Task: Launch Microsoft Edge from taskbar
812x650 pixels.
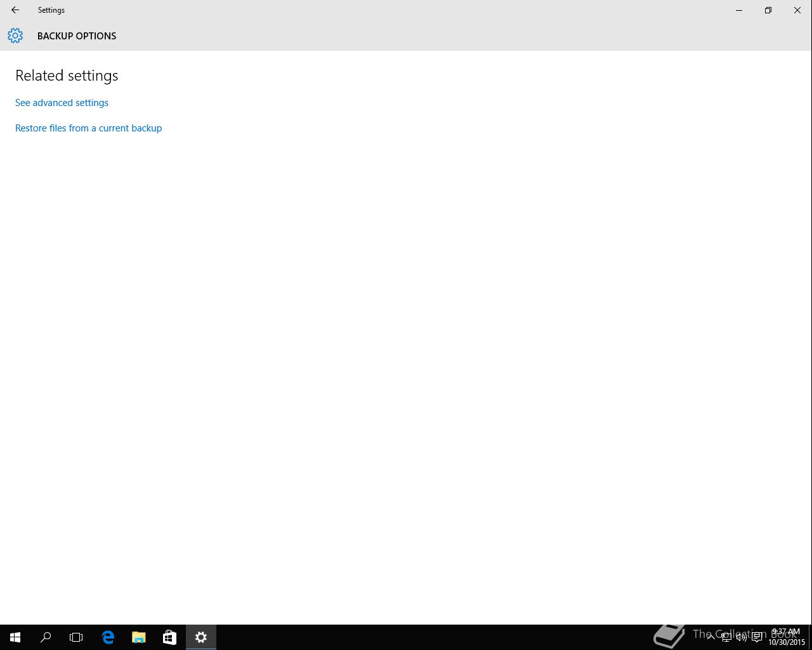Action: pyautogui.click(x=108, y=637)
